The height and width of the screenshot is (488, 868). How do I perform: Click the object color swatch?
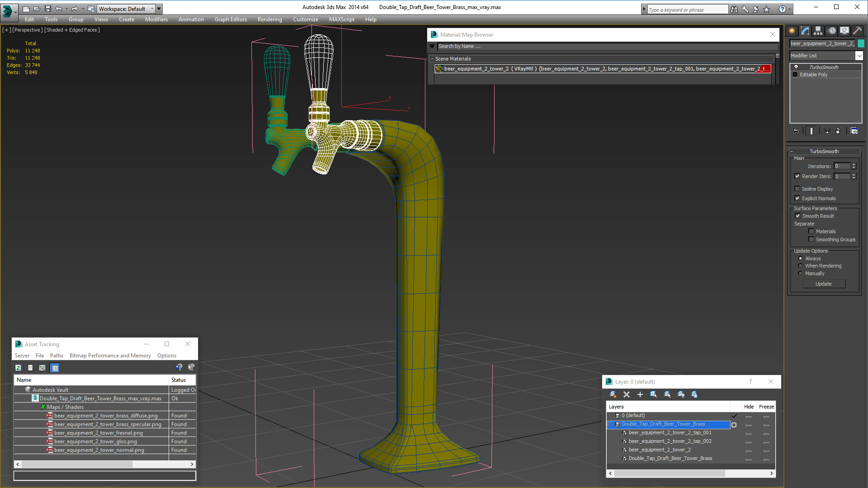tap(861, 43)
